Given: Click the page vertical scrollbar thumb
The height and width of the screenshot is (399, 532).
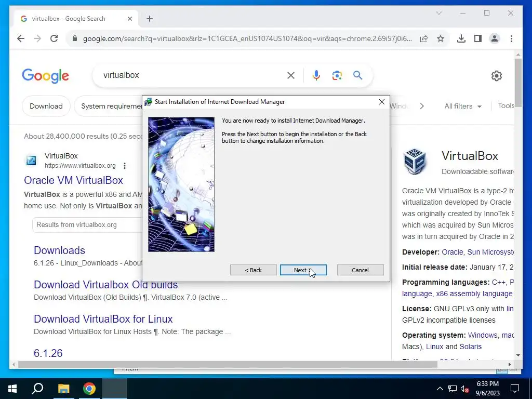Looking at the screenshot, I should 518,83.
